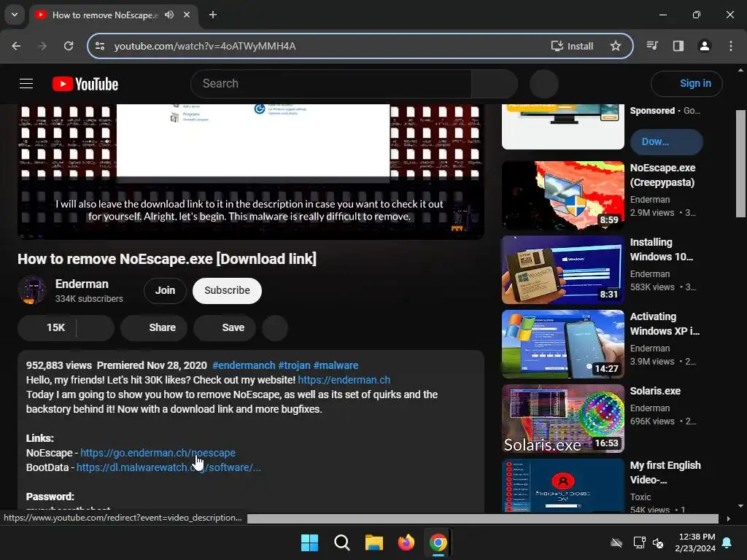This screenshot has height=560, width=747.
Task: Play the Solaris.exe video thumbnail
Action: (563, 419)
